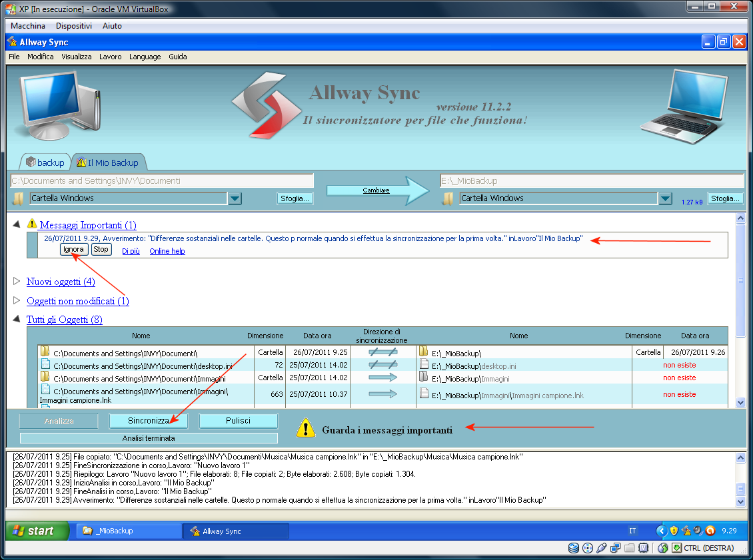Click the left Sfoglia... button
Screen dimensions: 753x560
pyautogui.click(x=295, y=198)
